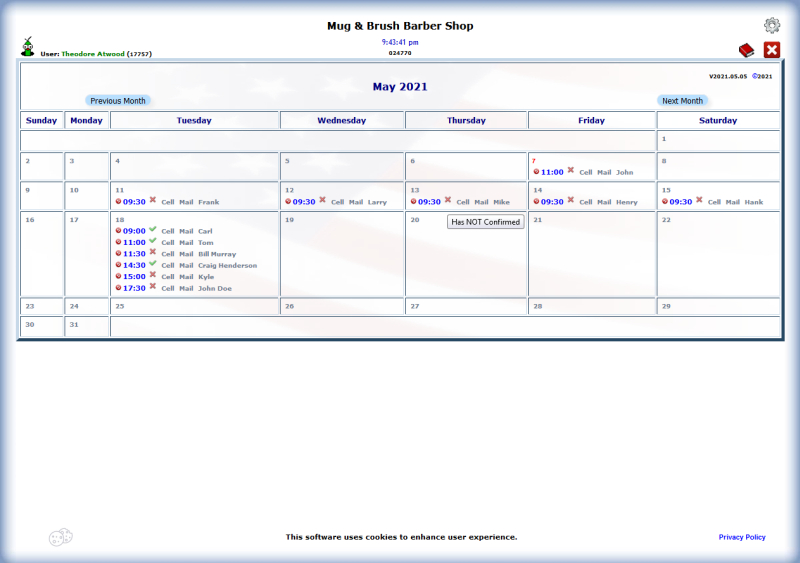Screen dimensions: 800x563
Task: Click user name Theodore Atwood
Action: [x=93, y=54]
